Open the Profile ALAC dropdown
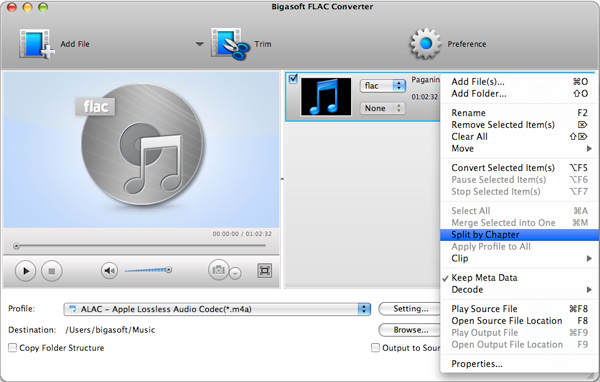The image size is (600, 382). click(x=217, y=309)
